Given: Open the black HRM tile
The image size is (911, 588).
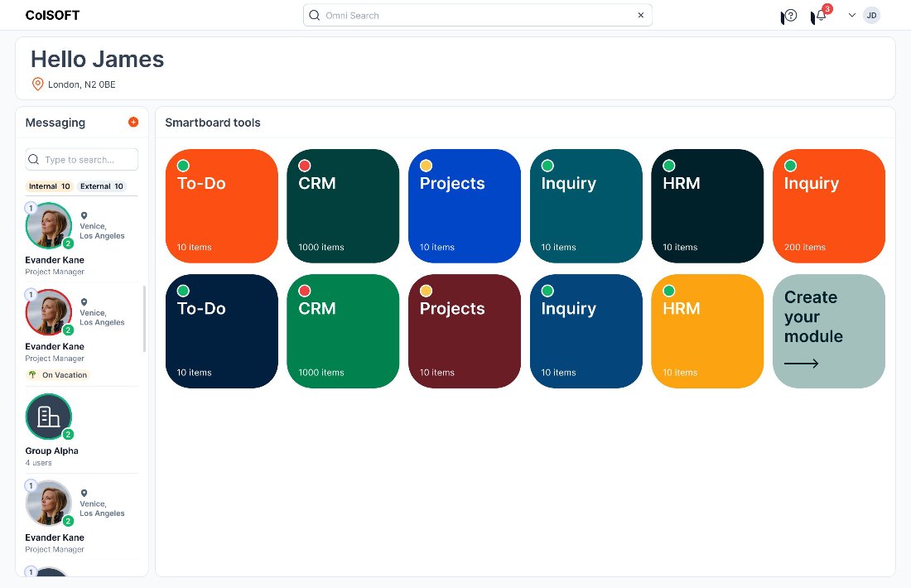Looking at the screenshot, I should point(707,206).
